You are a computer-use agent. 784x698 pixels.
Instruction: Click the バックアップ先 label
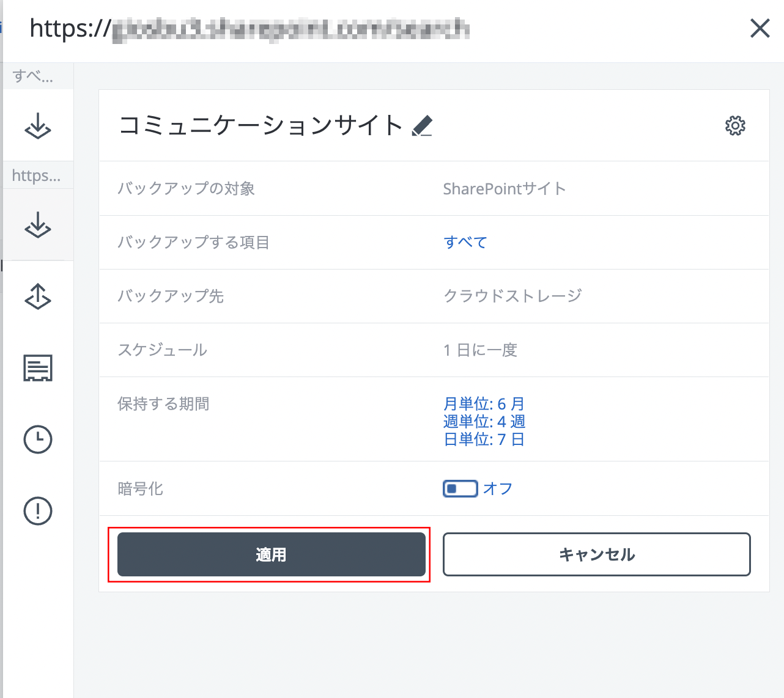171,296
